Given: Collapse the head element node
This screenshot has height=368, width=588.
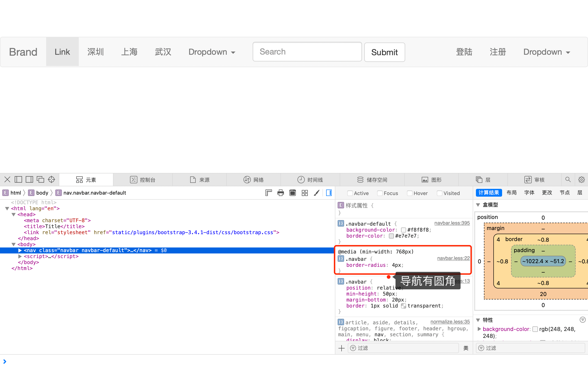Looking at the screenshot, I should [x=14, y=215].
